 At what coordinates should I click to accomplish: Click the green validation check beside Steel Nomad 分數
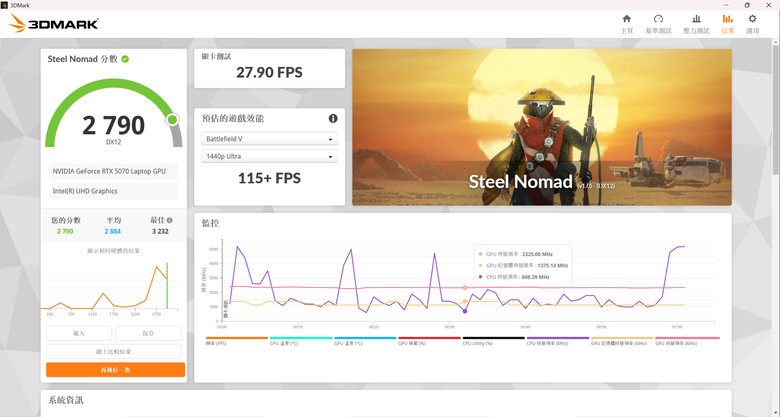tap(125, 59)
